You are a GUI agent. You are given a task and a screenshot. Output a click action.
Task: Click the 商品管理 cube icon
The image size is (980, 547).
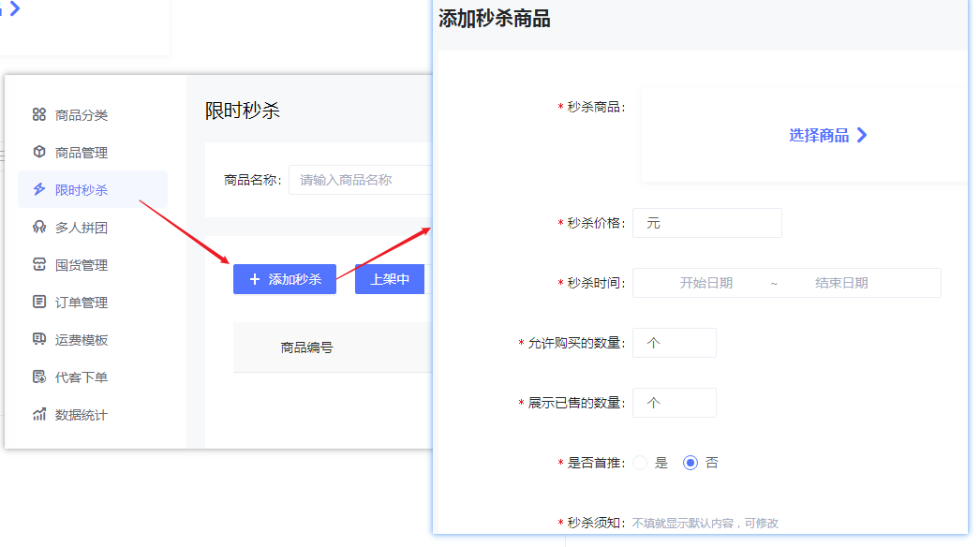click(x=38, y=152)
